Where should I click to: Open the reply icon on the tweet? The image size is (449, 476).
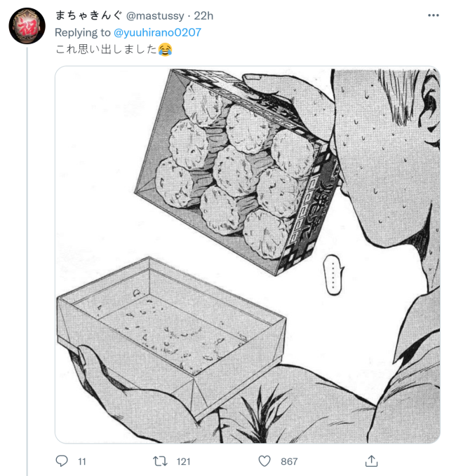62,461
